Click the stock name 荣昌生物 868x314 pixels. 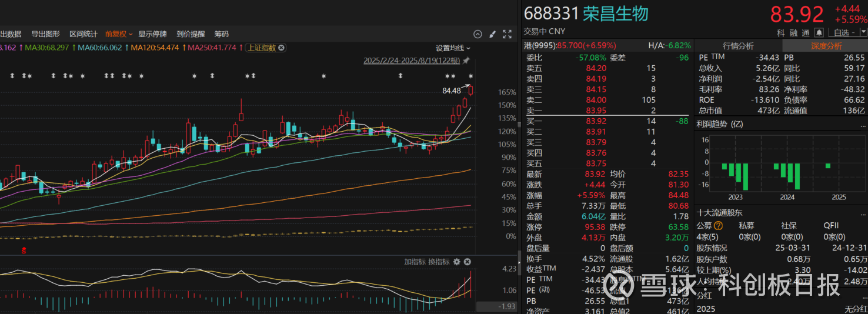(616, 14)
